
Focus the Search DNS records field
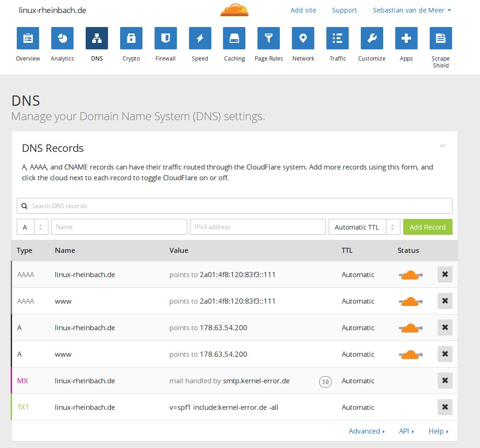pyautogui.click(x=235, y=206)
